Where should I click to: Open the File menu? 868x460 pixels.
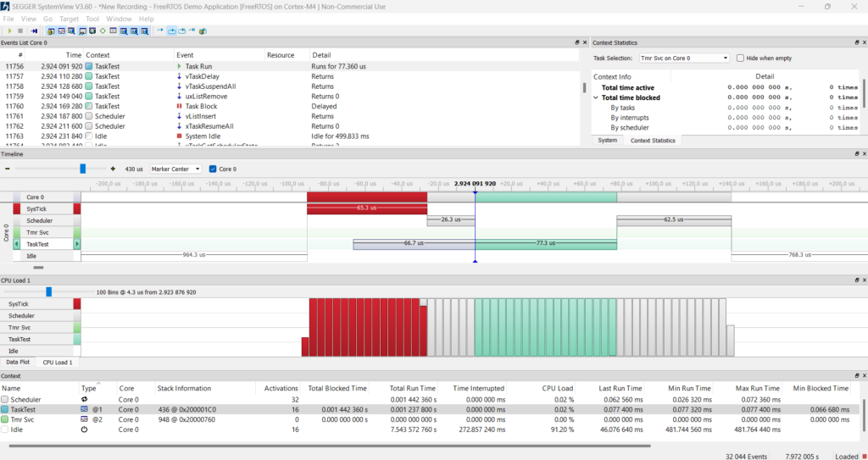click(x=8, y=19)
